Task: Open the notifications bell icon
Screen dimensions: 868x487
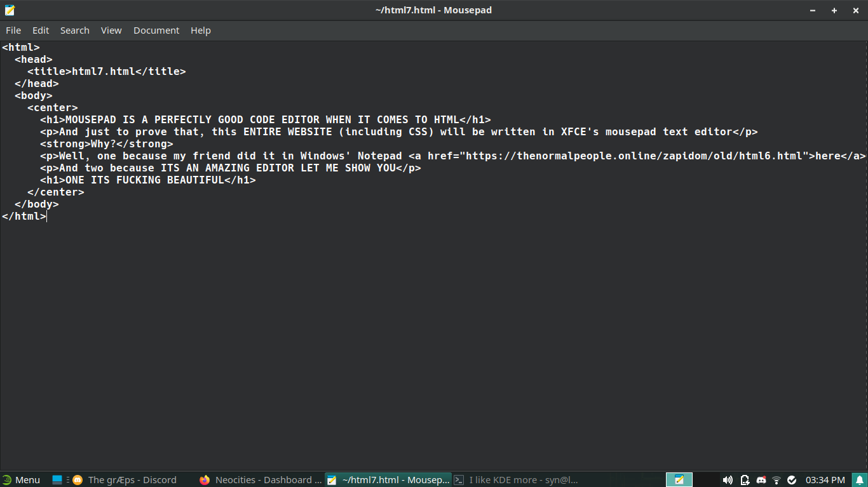Action: pyautogui.click(x=859, y=480)
